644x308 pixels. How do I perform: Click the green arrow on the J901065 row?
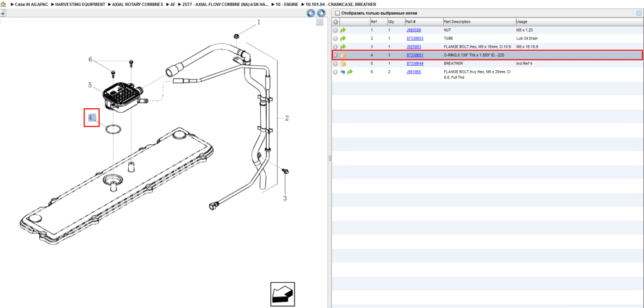pyautogui.click(x=350, y=72)
